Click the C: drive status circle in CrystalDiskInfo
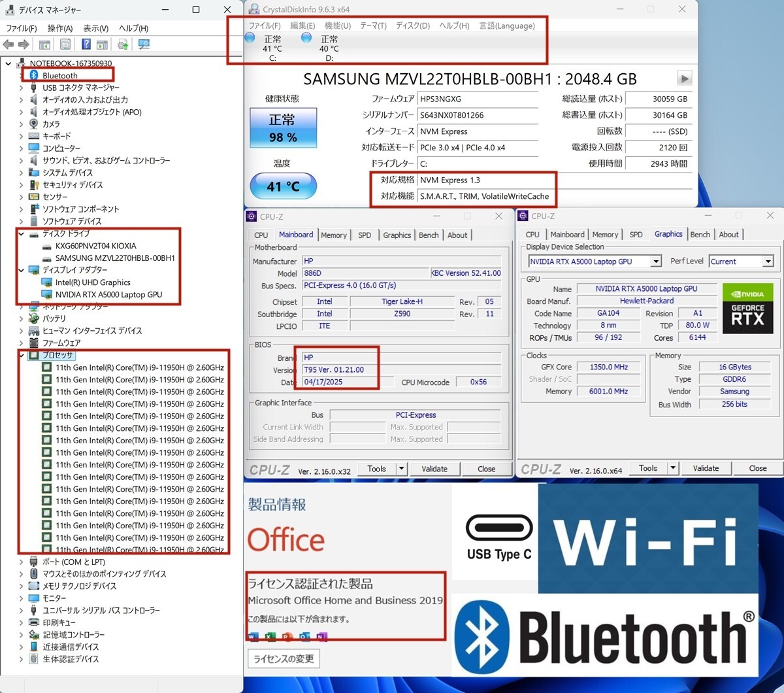784x693 pixels. click(x=250, y=38)
